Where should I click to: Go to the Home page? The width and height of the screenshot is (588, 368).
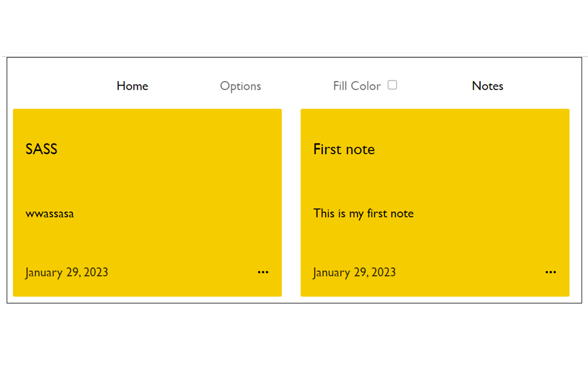point(132,86)
